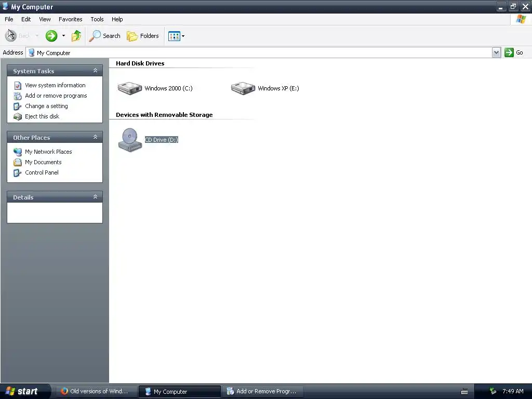The width and height of the screenshot is (532, 399).
Task: Click View system information link
Action: (x=55, y=85)
